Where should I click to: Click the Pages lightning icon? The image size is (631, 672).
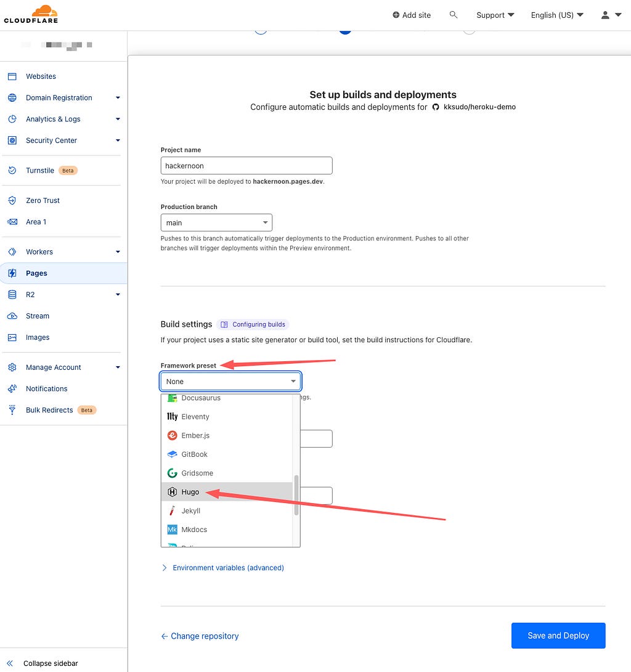(x=12, y=274)
